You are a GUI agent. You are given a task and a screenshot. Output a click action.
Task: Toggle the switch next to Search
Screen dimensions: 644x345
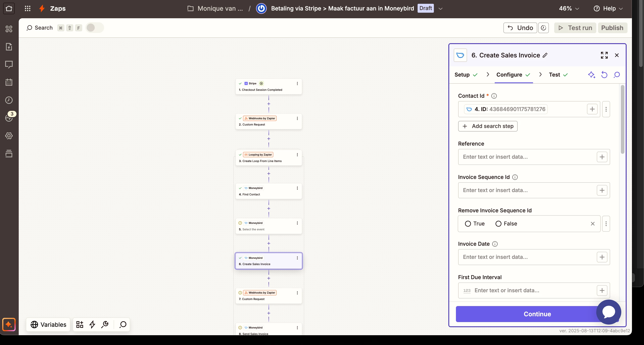coord(94,28)
